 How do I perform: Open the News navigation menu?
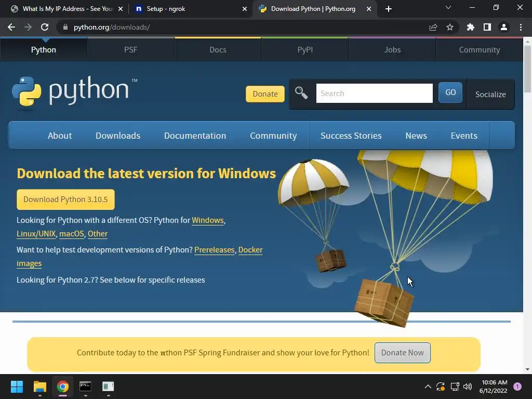coord(416,136)
